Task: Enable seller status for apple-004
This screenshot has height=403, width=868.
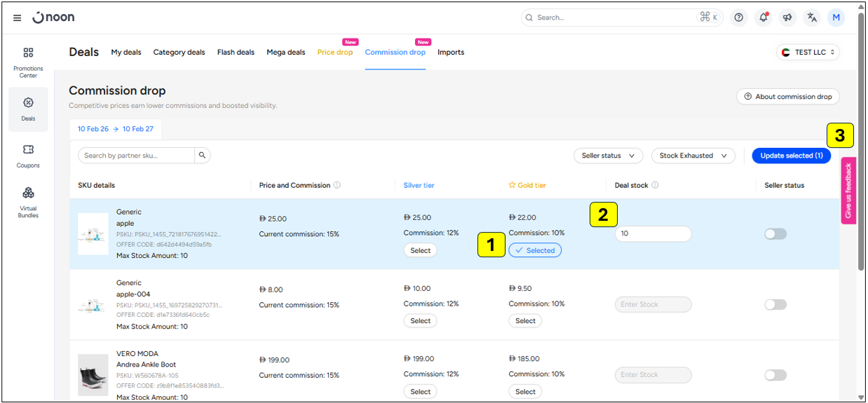Action: click(x=775, y=305)
